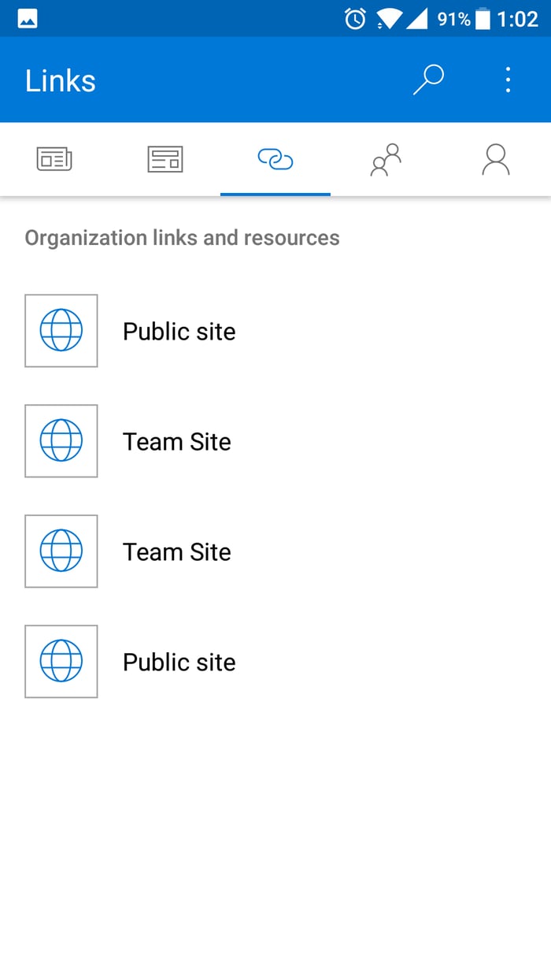Open the bottom Public site entry

pos(179,662)
